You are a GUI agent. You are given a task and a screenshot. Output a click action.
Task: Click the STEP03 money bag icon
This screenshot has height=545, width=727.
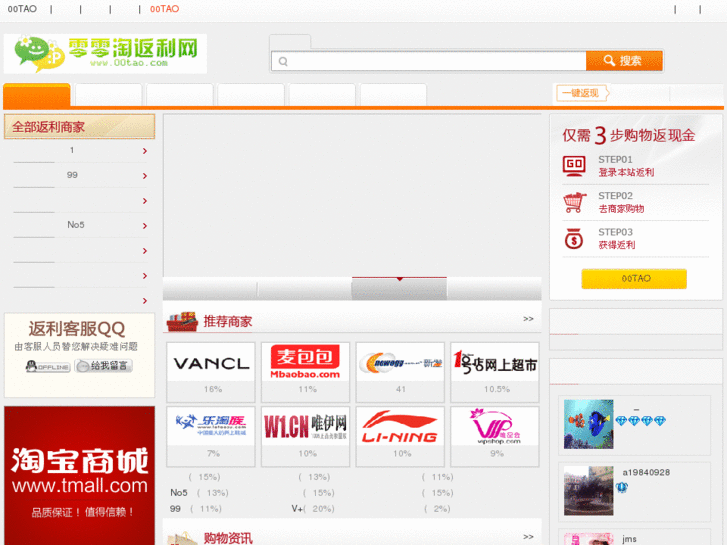click(x=574, y=239)
